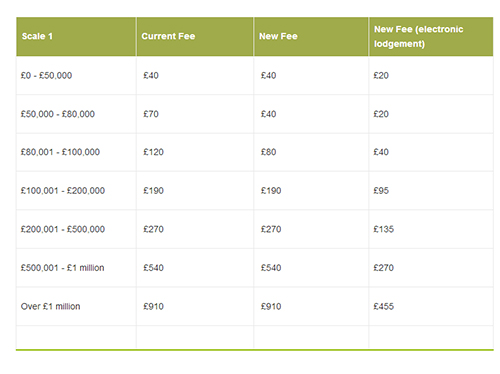Select the £50,000 - £80,000 row label

click(x=58, y=114)
